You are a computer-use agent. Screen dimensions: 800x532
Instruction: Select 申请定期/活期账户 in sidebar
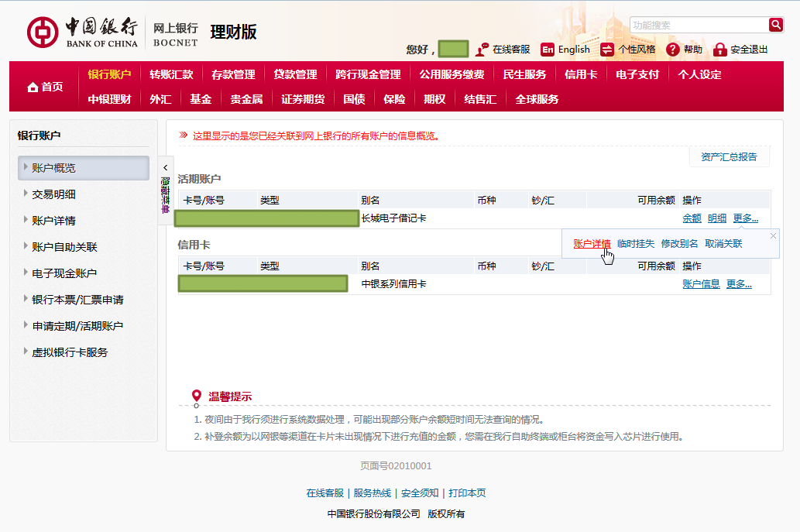pos(77,326)
